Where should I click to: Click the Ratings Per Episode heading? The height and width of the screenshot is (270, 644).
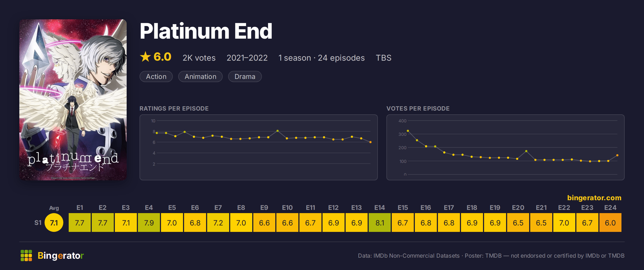(174, 108)
